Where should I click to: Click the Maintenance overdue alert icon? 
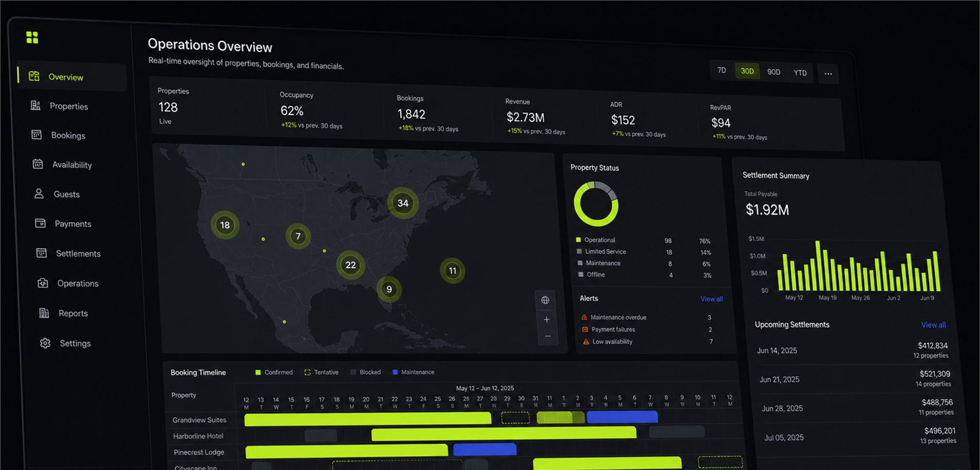584,317
